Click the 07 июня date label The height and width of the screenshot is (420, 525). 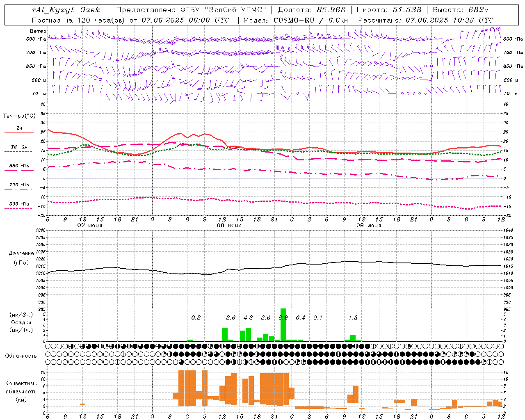point(90,226)
